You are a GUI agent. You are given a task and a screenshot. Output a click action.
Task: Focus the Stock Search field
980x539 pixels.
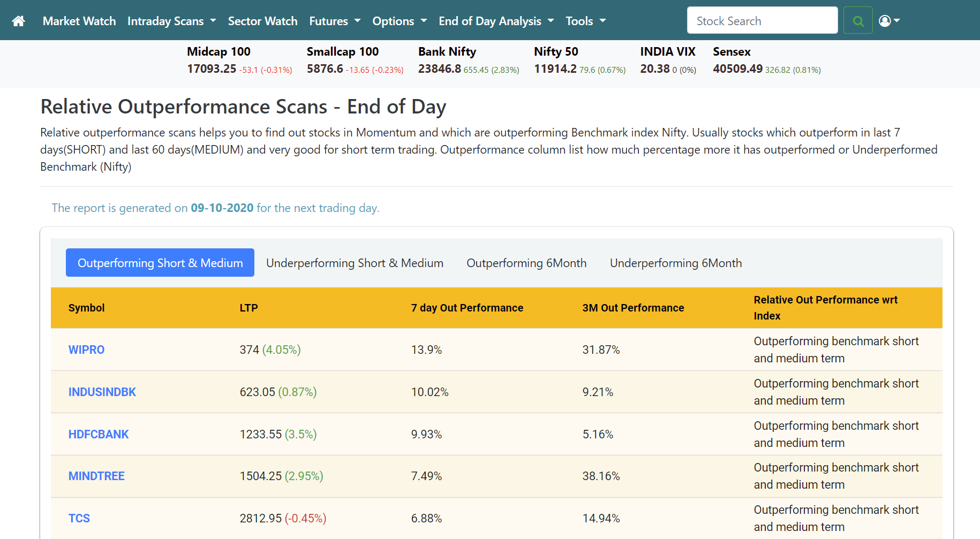tap(762, 20)
